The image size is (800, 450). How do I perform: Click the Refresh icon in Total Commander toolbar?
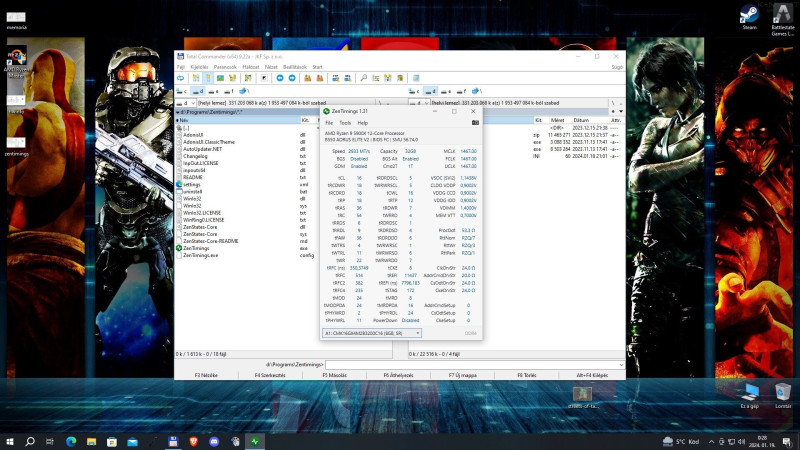coord(181,78)
